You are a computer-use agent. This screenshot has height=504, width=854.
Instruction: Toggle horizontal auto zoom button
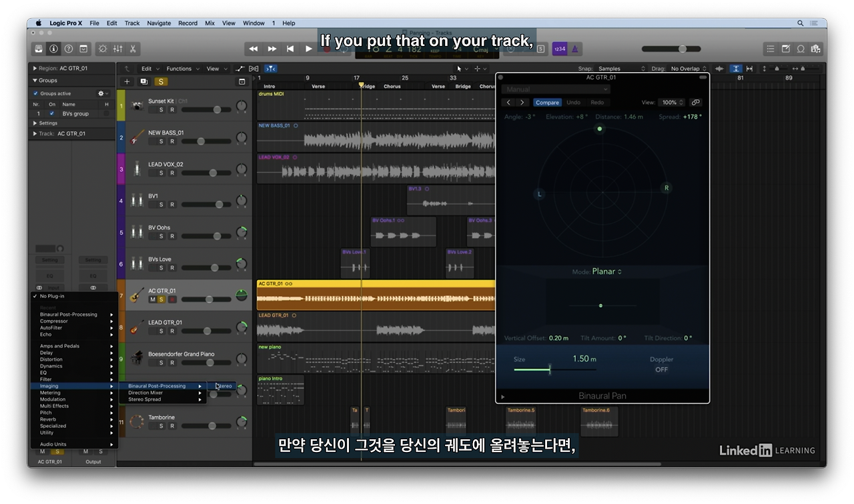click(749, 69)
